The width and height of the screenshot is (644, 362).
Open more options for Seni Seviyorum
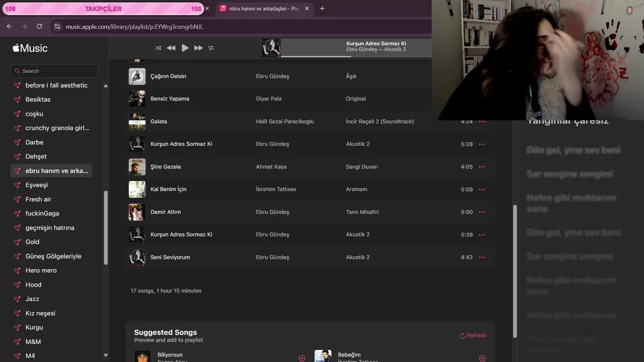click(482, 257)
